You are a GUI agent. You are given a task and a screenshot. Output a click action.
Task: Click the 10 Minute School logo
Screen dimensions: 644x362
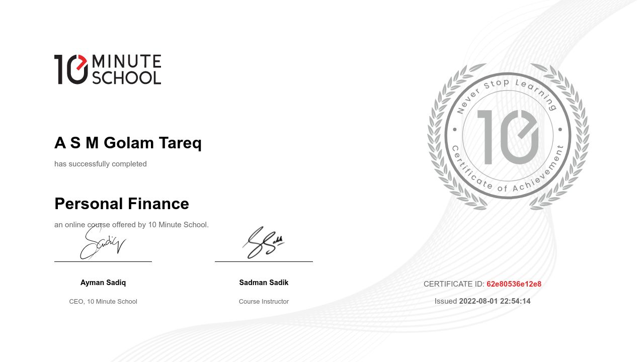pos(108,69)
